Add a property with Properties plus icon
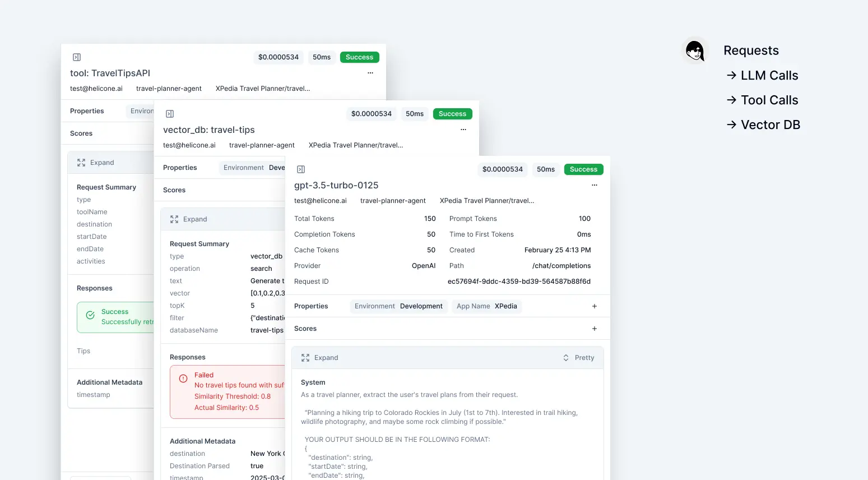The width and height of the screenshot is (868, 480). (595, 306)
